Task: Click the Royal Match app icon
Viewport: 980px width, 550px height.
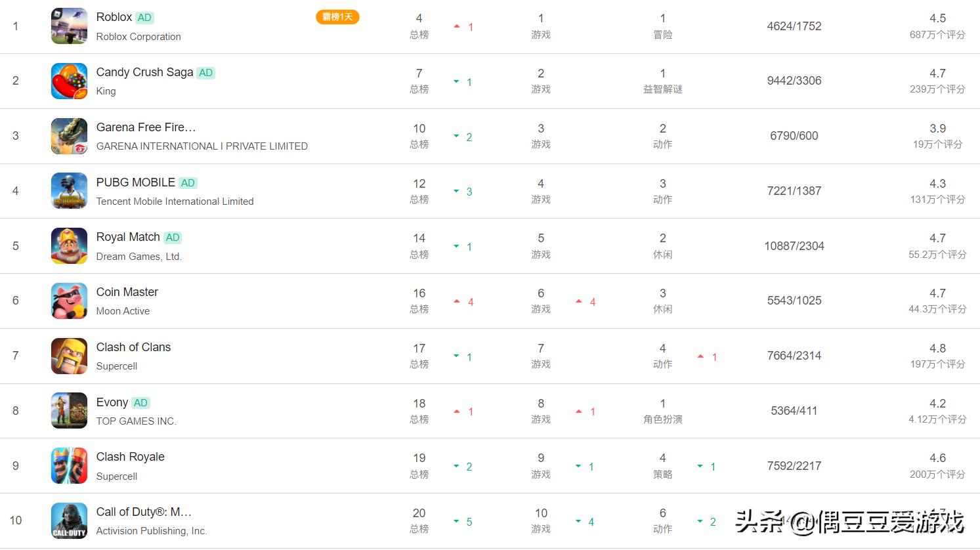Action: click(x=69, y=246)
